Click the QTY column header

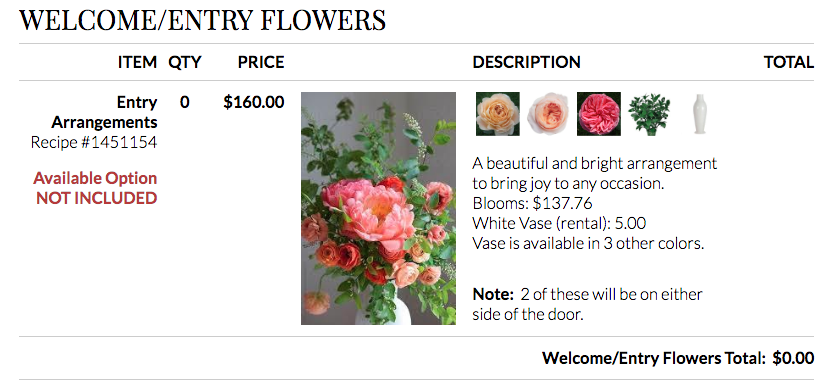[185, 62]
